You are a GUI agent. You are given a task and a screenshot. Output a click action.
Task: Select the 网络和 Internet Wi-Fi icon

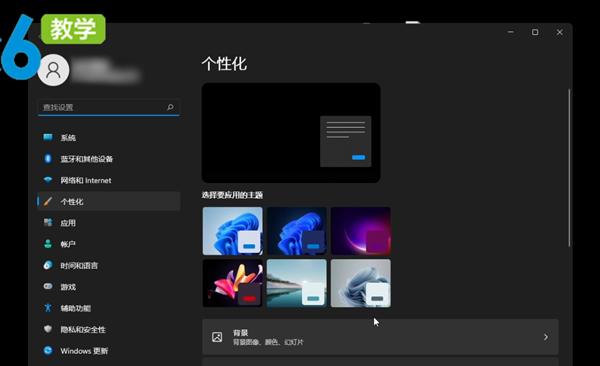pos(48,180)
